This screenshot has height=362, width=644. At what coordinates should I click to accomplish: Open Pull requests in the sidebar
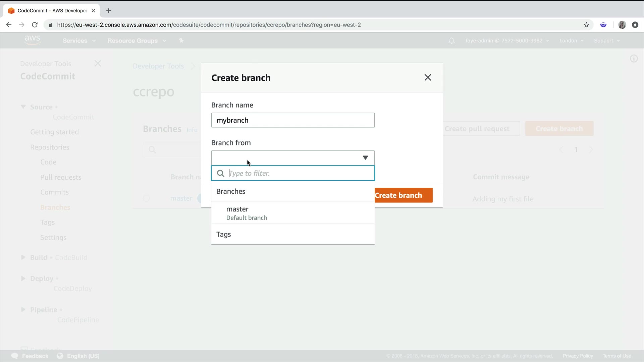[x=61, y=177]
